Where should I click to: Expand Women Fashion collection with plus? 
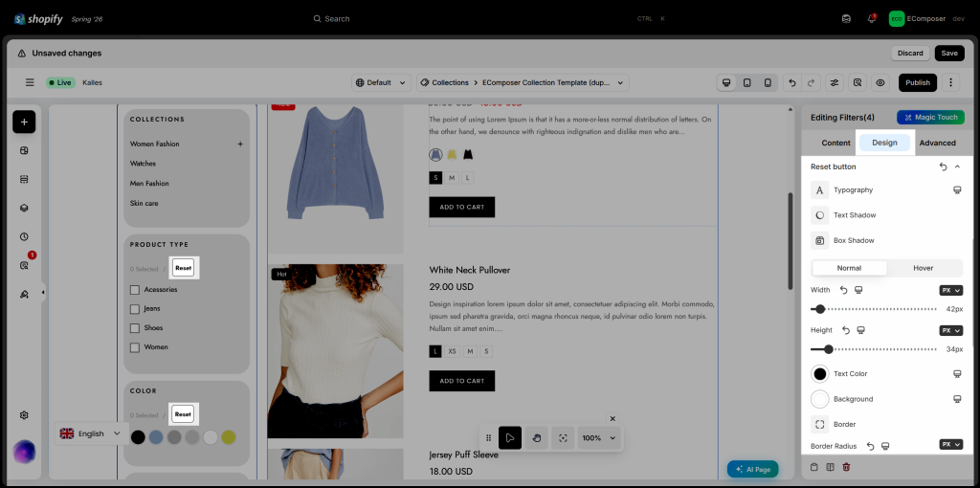[240, 144]
